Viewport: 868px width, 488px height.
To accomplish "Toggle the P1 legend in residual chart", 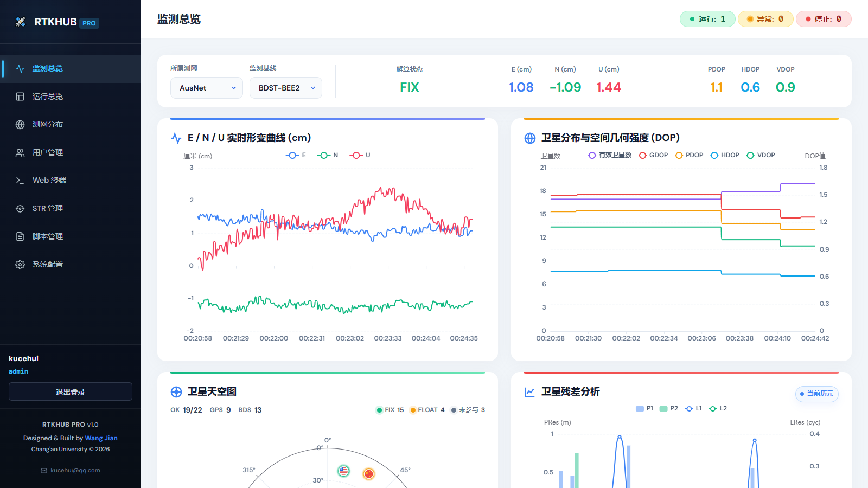I will click(644, 409).
